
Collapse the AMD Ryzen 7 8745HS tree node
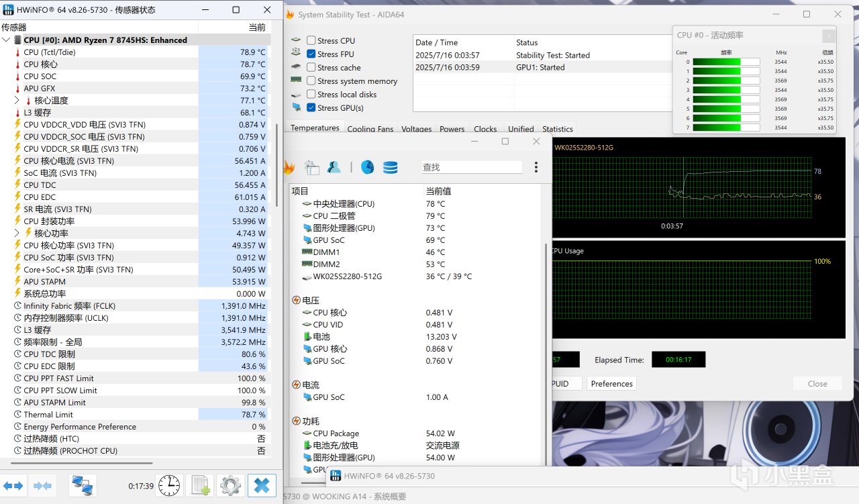click(7, 40)
